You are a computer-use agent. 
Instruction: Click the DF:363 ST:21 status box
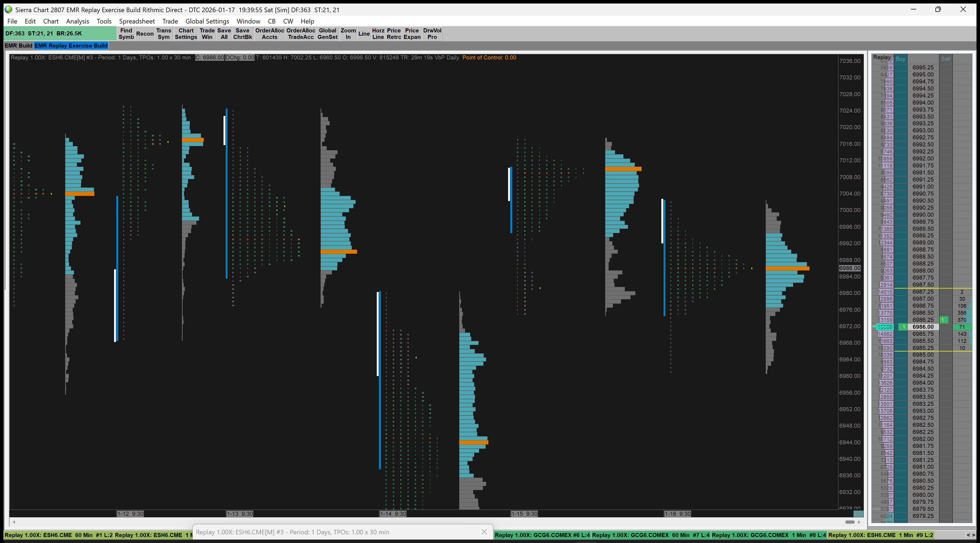pyautogui.click(x=61, y=33)
